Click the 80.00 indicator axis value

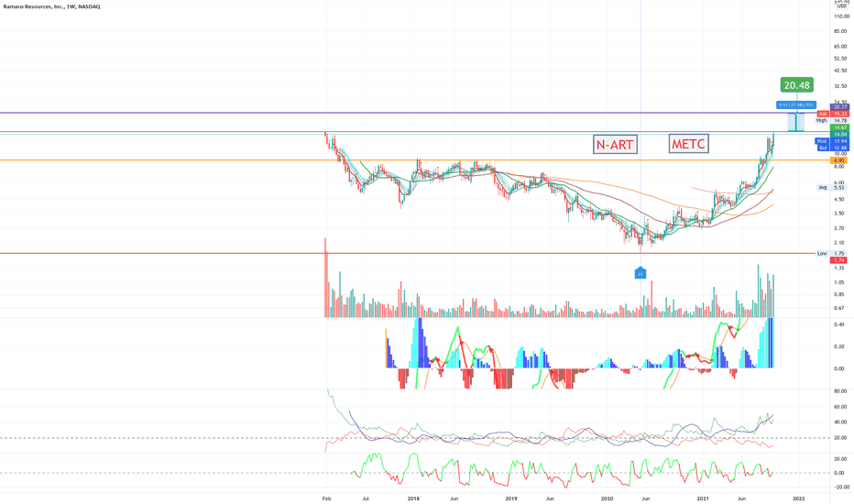tap(840, 391)
